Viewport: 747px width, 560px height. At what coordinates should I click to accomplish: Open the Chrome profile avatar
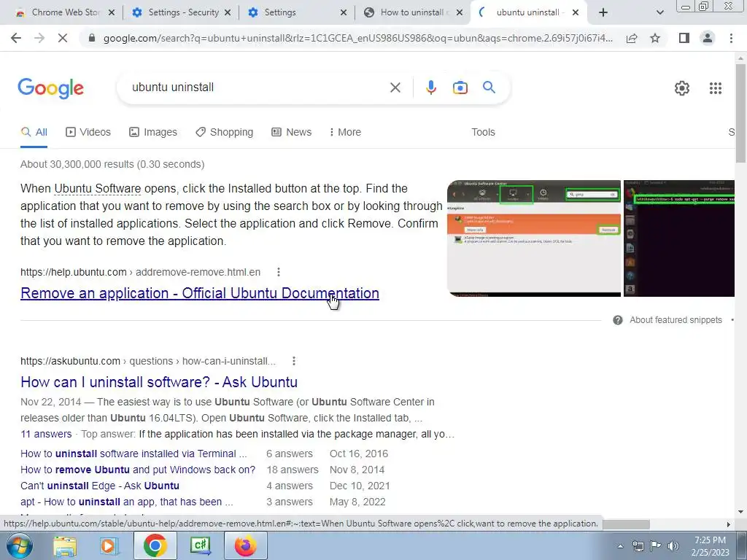708,38
